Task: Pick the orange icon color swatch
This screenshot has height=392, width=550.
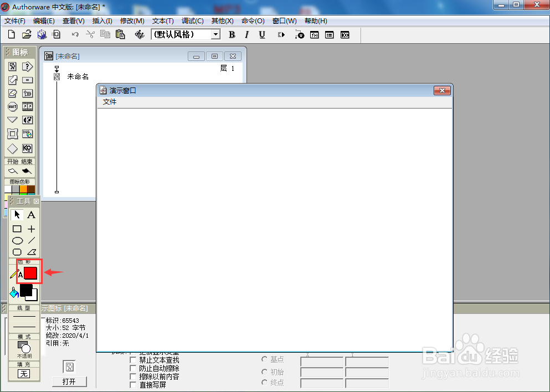Action: [23, 189]
